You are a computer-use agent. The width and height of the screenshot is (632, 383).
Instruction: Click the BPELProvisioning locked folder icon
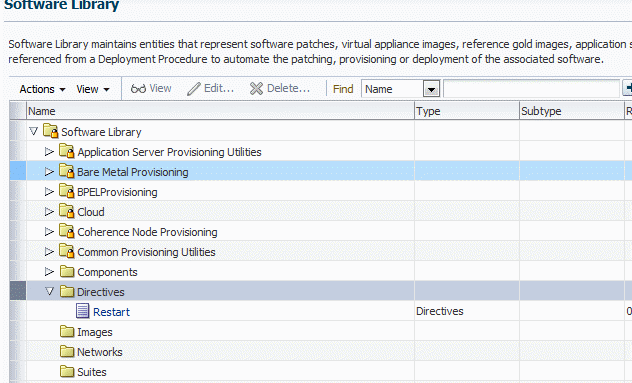(67, 191)
